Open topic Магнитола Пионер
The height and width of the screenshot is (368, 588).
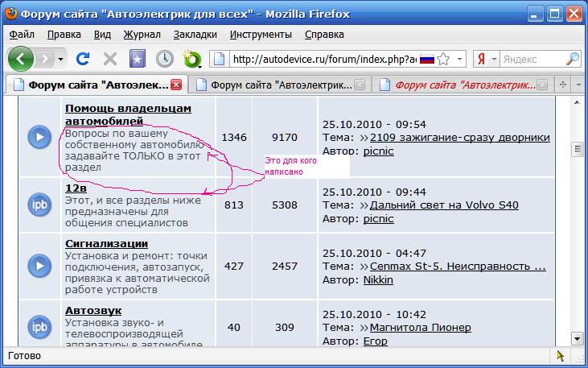(x=421, y=328)
